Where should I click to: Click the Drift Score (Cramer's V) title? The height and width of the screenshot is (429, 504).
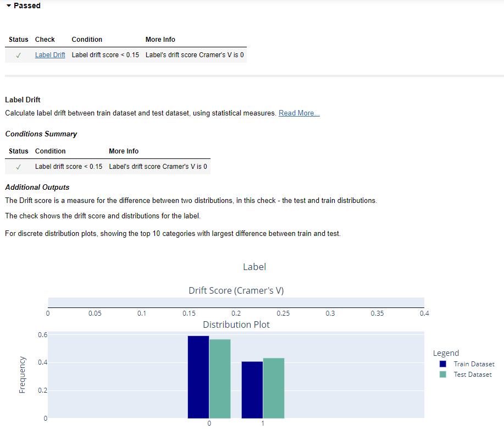point(236,290)
